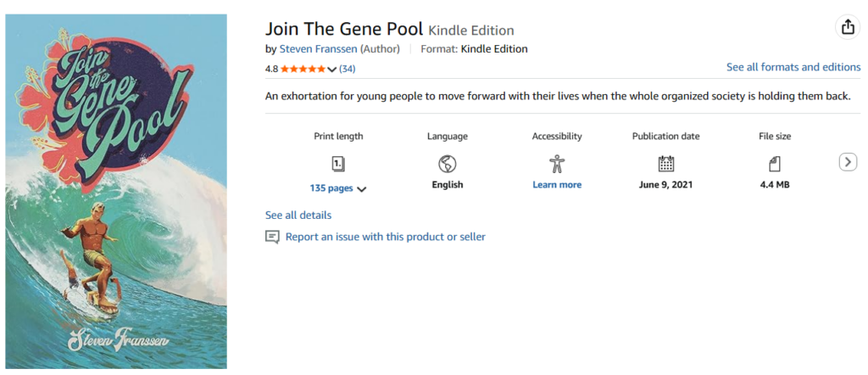Click the file size document icon
868x375 pixels.
coord(774,164)
